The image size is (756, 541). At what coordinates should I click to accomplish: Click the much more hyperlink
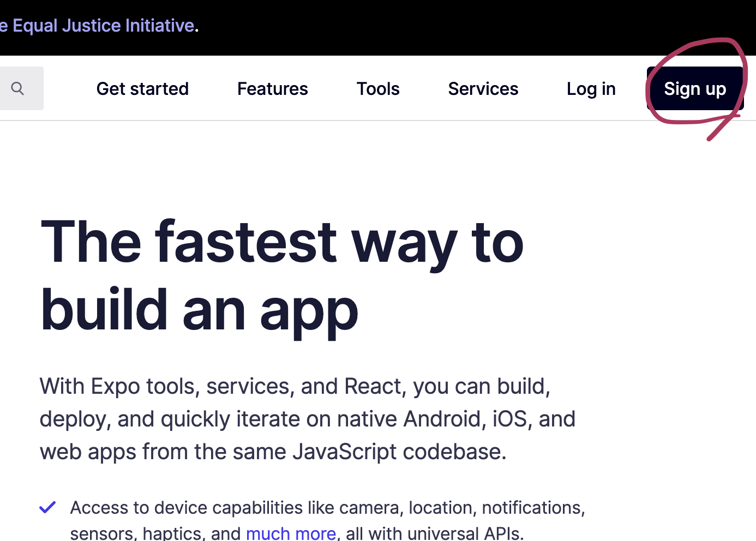click(291, 532)
